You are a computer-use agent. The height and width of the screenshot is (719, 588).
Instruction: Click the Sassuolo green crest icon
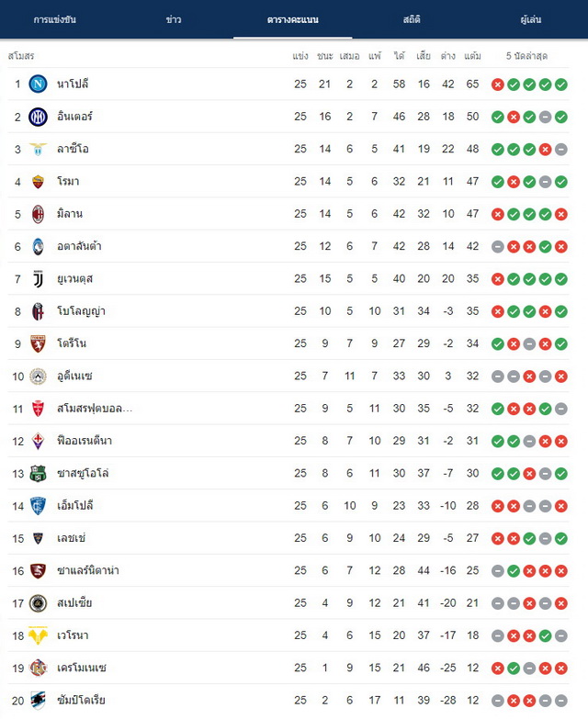pyautogui.click(x=38, y=473)
